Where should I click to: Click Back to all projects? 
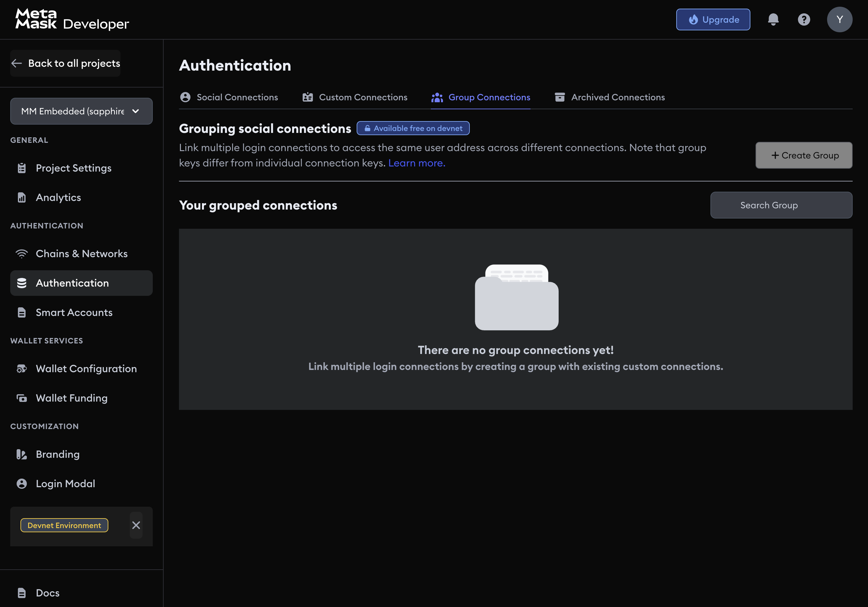(66, 63)
